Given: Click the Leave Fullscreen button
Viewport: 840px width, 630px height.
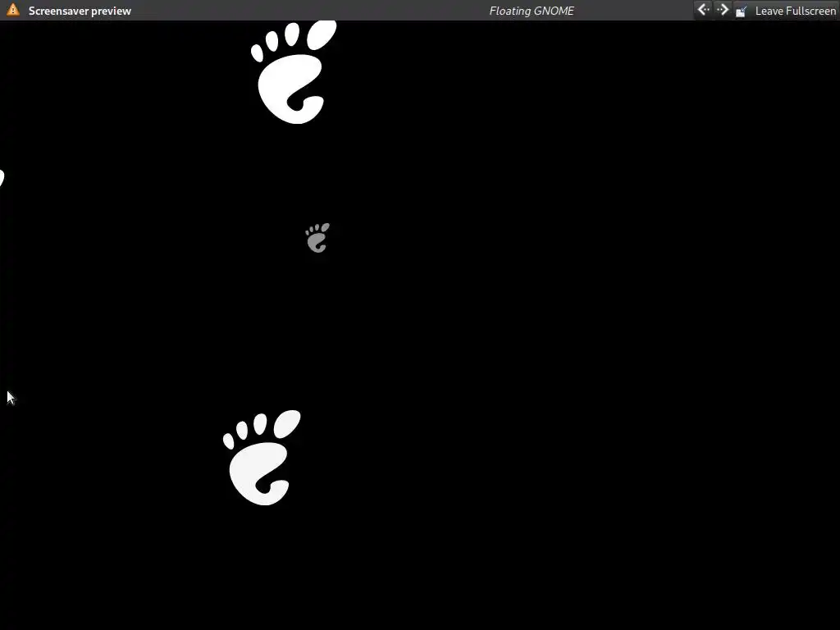Looking at the screenshot, I should 786,11.
